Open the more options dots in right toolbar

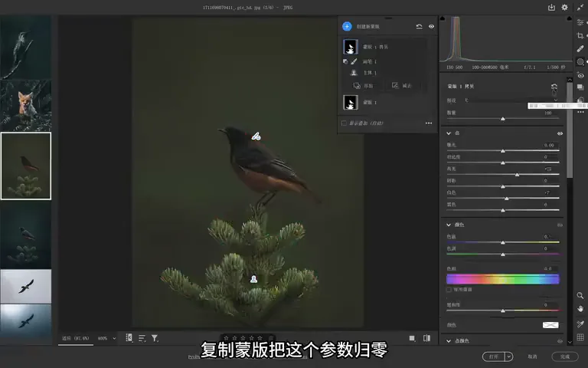(580, 112)
